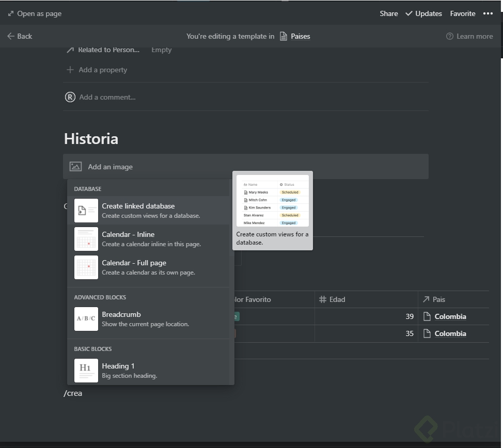
Task: Click the plus icon for Add a property
Action: pos(70,70)
